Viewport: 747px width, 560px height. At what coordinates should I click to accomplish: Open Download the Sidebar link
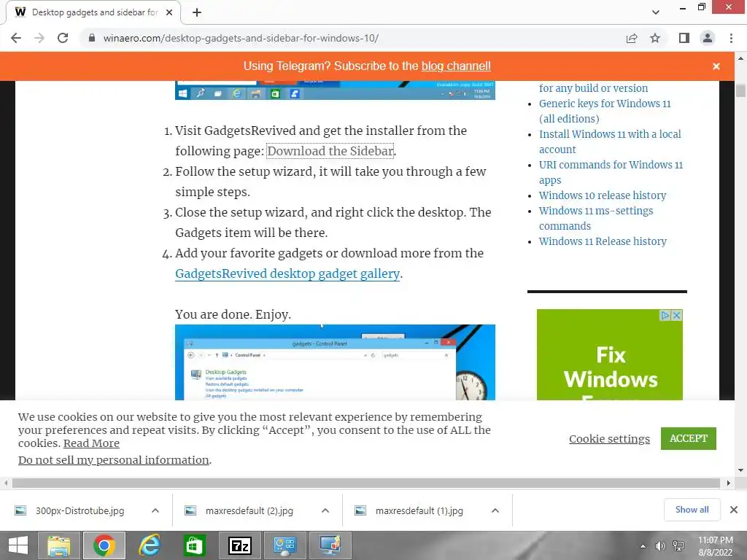pos(330,151)
